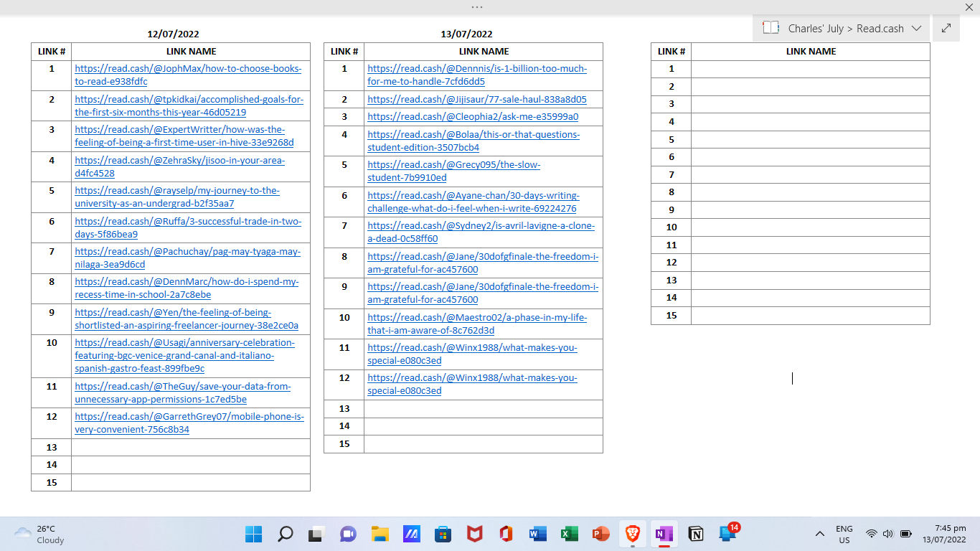Image resolution: width=980 pixels, height=551 pixels.
Task: Open the Cleophia2 ask-me link
Action: (473, 116)
